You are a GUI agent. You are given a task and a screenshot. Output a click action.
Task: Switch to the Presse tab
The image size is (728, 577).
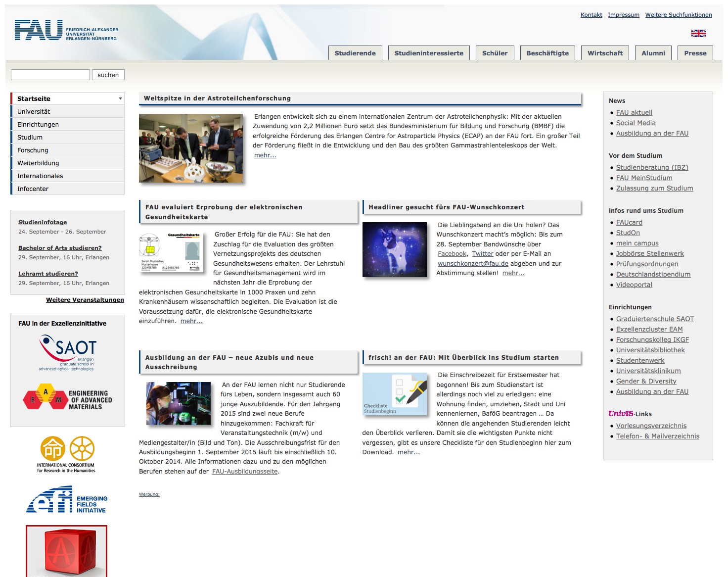[x=695, y=52]
